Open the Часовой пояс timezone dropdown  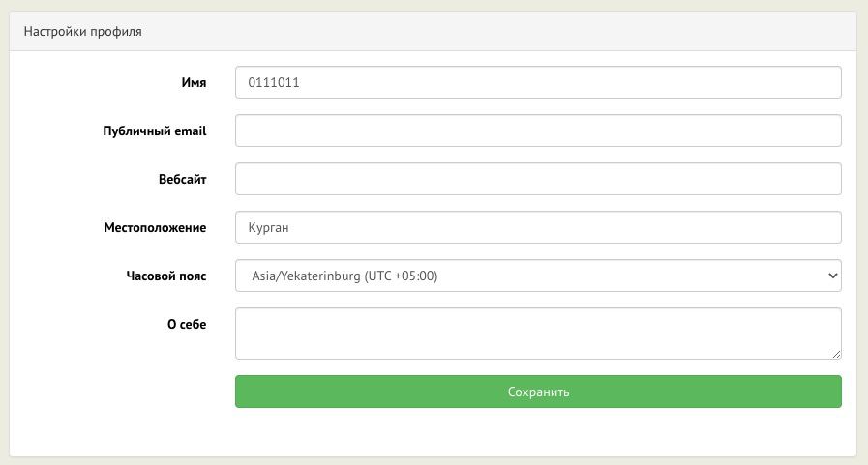538,276
